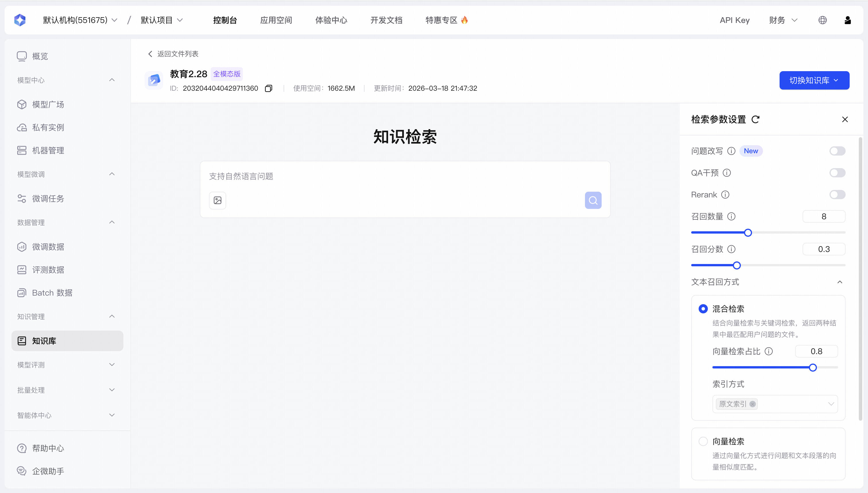
Task: Open the API Key page
Action: [735, 20]
